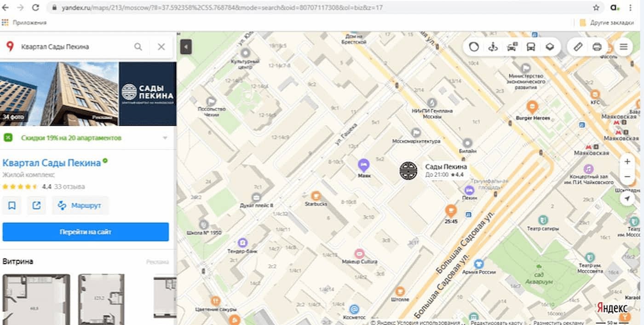Toggle the public transport bus layer

(x=531, y=46)
